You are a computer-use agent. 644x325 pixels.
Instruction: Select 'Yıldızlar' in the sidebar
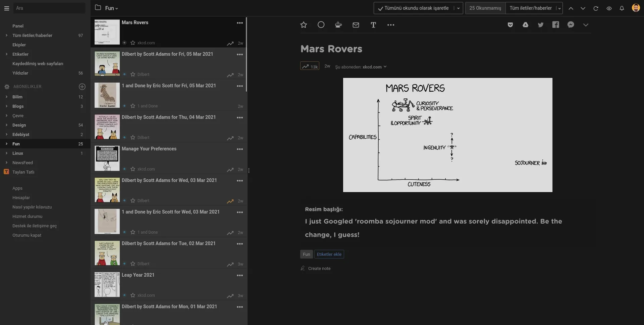[x=21, y=73]
